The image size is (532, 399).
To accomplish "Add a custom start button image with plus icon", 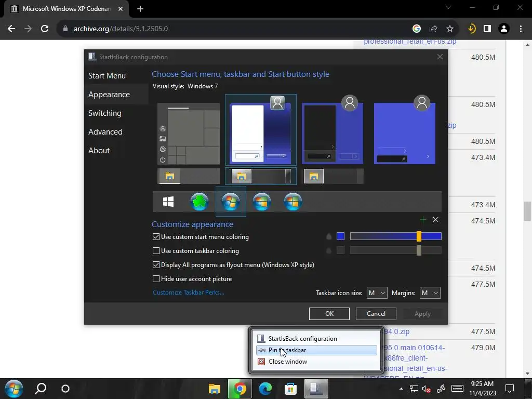I will pyautogui.click(x=423, y=220).
